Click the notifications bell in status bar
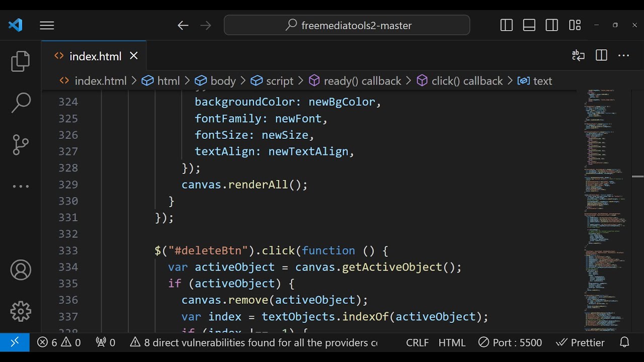Screen dimensions: 644x362 click(x=624, y=342)
